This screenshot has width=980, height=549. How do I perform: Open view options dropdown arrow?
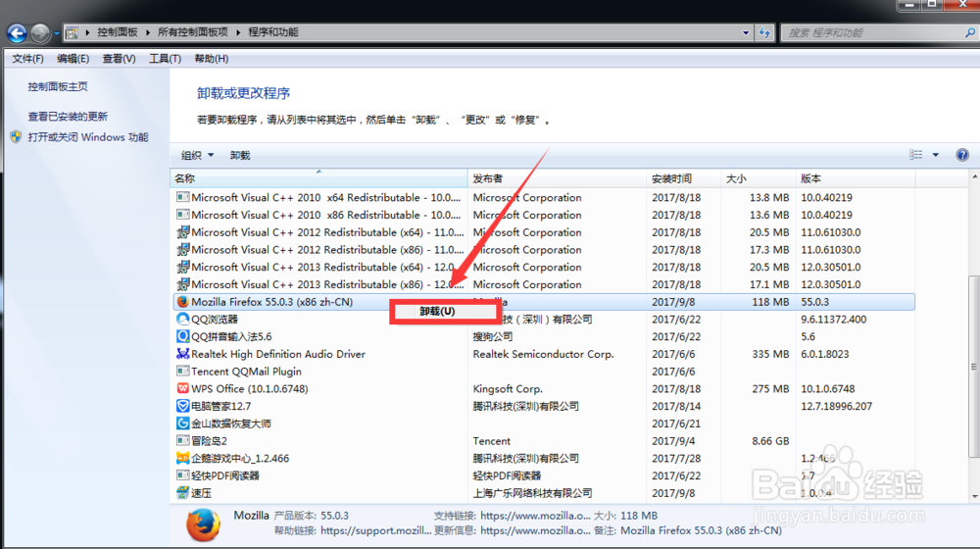point(936,155)
